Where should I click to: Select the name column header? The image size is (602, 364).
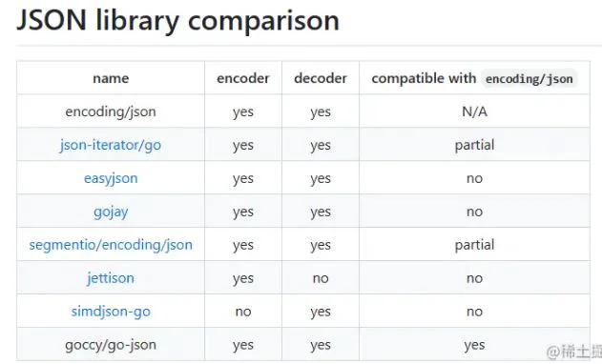coord(111,78)
